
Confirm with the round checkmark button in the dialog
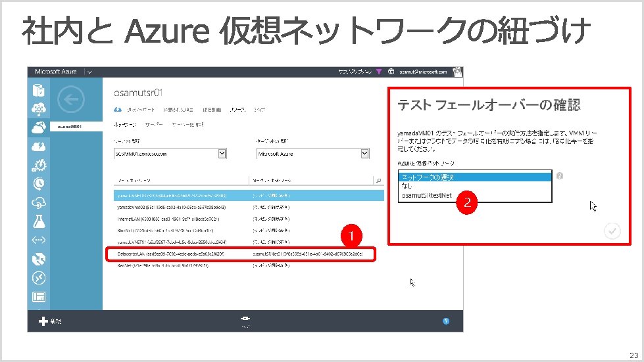(612, 231)
